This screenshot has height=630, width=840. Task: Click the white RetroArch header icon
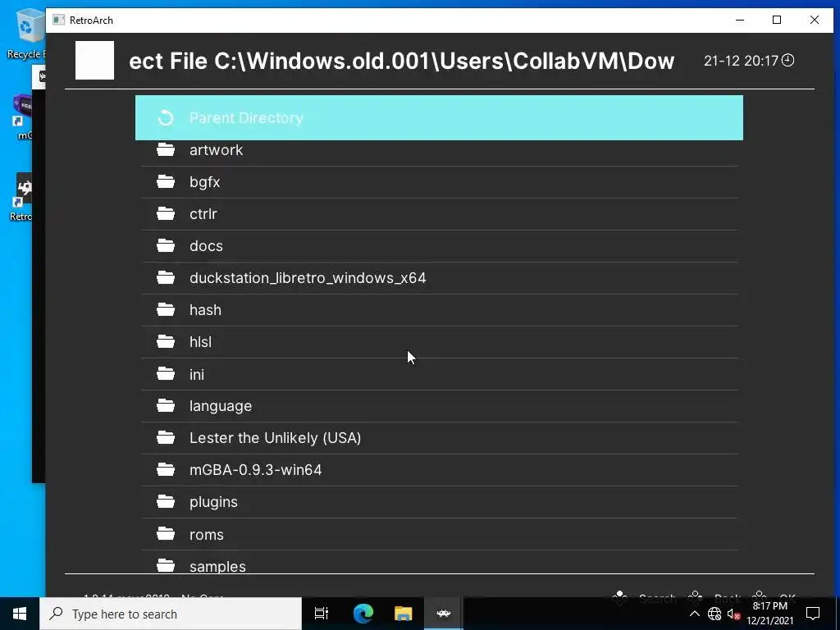coord(95,61)
